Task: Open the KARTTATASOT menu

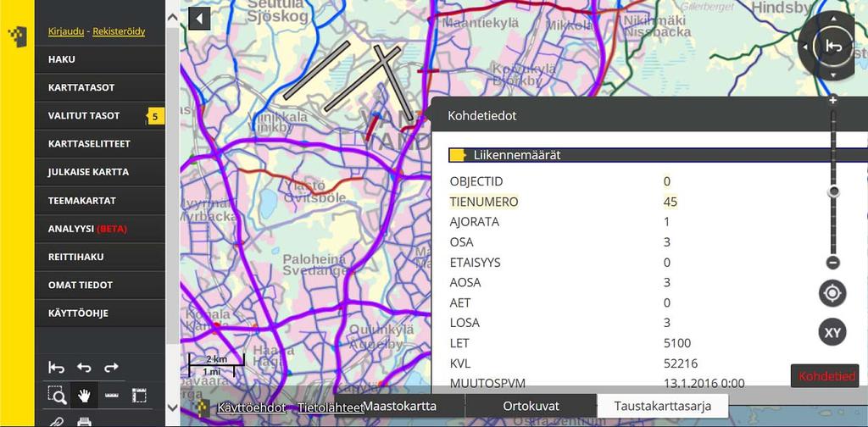Action: (100, 87)
